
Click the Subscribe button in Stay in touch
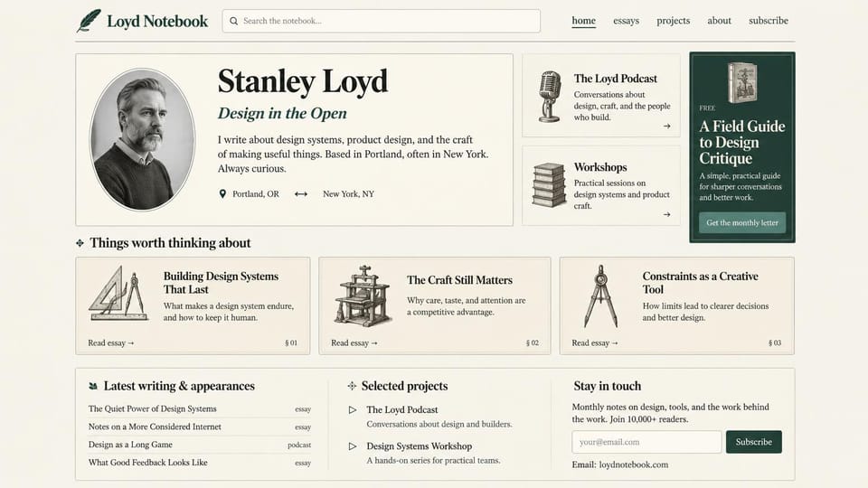click(753, 442)
